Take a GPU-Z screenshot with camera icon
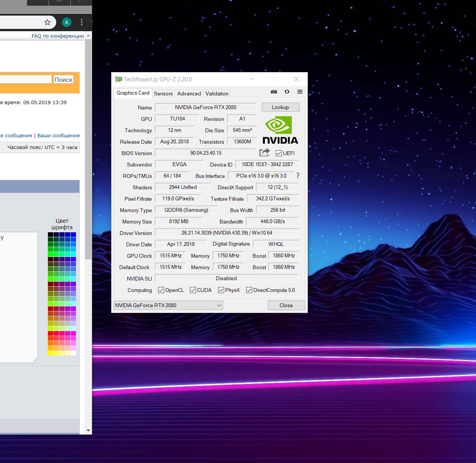This screenshot has height=463, width=476. pyautogui.click(x=274, y=92)
